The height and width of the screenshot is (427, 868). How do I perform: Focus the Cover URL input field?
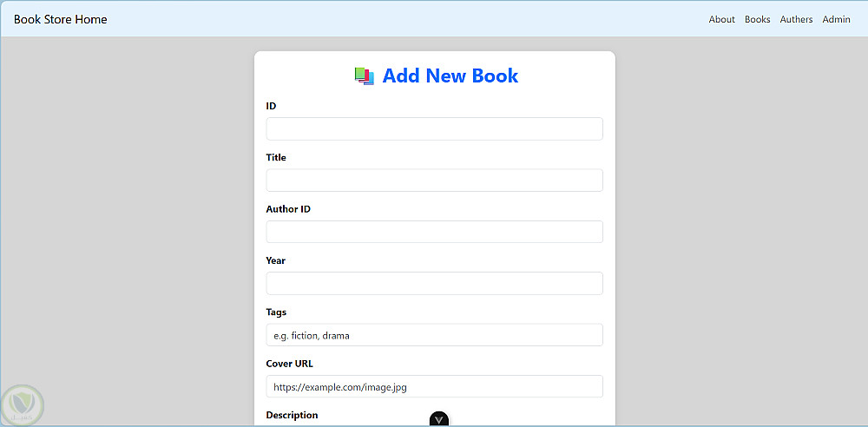(435, 386)
